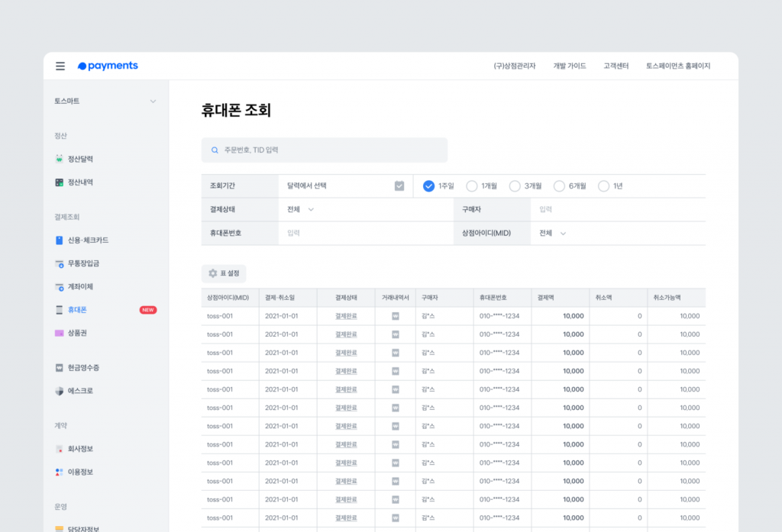Focus the 주문번호, TID 입력 search box
Screen dimensions: 782x532
tap(325, 150)
